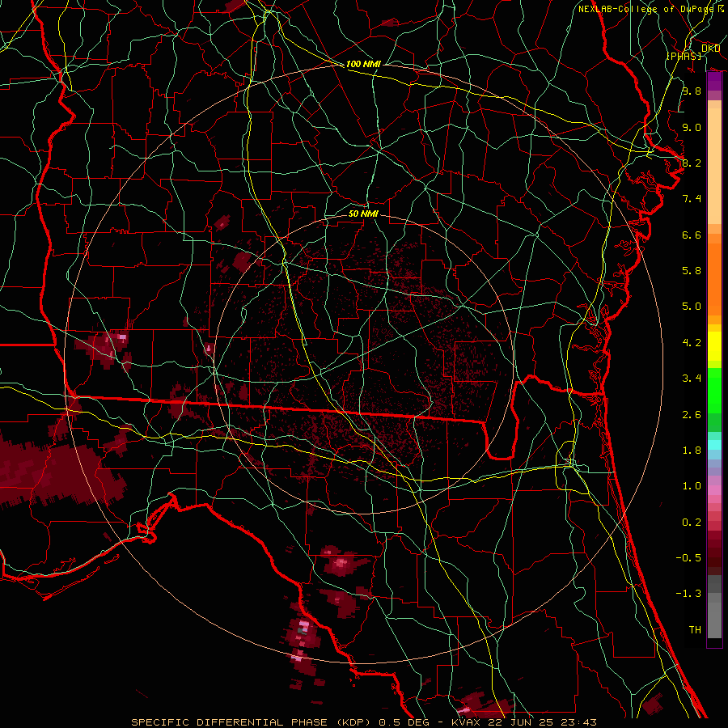Viewport: 728px width, 728px height.
Task: Click the bright green segment of the color scale
Action: coord(714,390)
